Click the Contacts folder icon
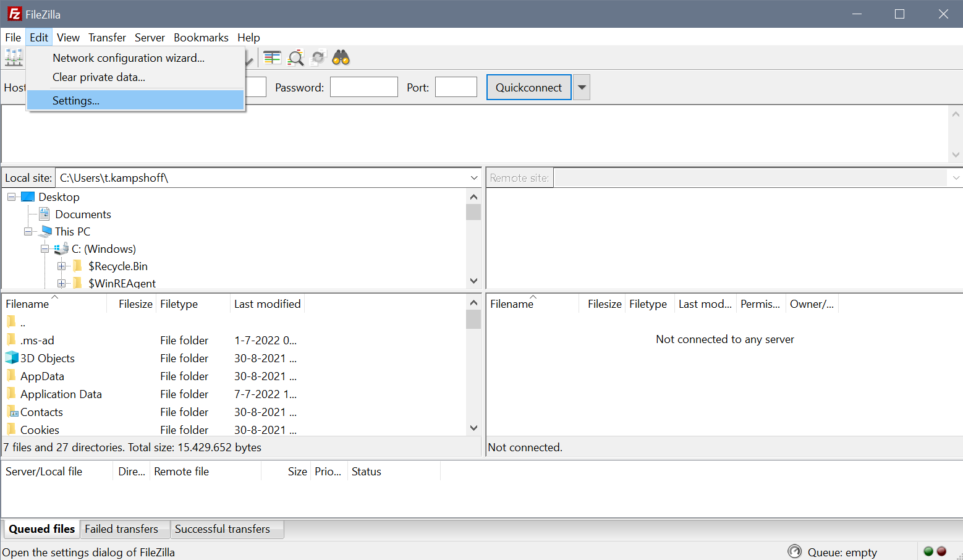Viewport: 963px width, 560px height. tap(12, 412)
